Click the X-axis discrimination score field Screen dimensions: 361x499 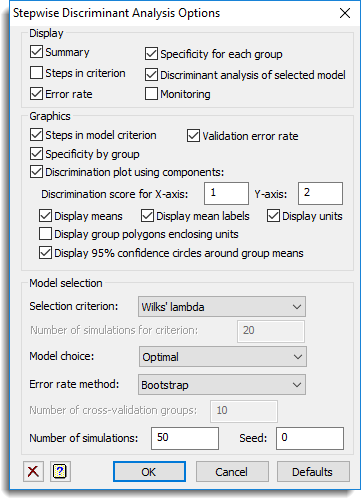pos(226,193)
